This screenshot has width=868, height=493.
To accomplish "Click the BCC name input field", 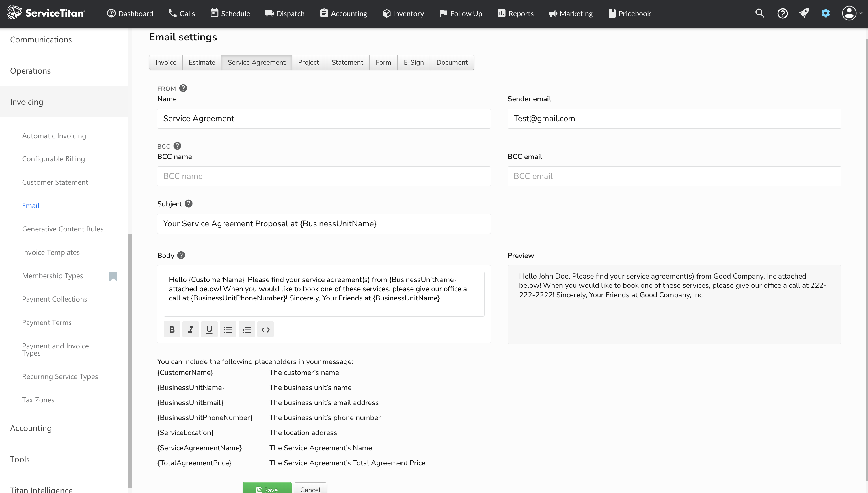I will tap(324, 176).
